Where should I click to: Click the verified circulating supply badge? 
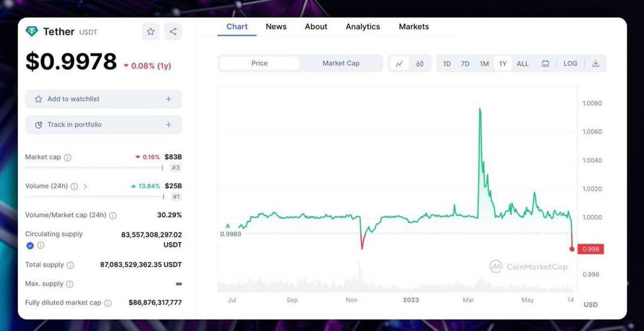pos(30,245)
